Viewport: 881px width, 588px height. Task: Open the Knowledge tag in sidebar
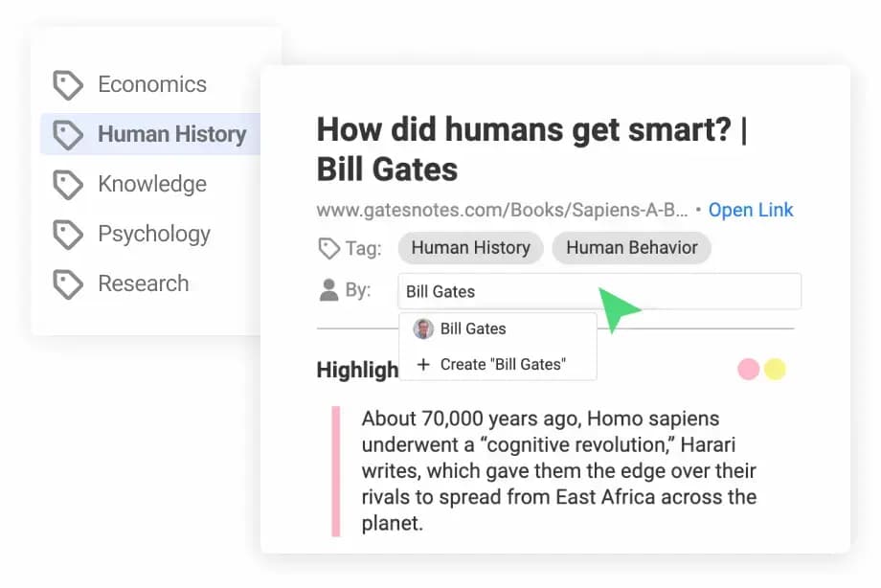click(x=151, y=185)
